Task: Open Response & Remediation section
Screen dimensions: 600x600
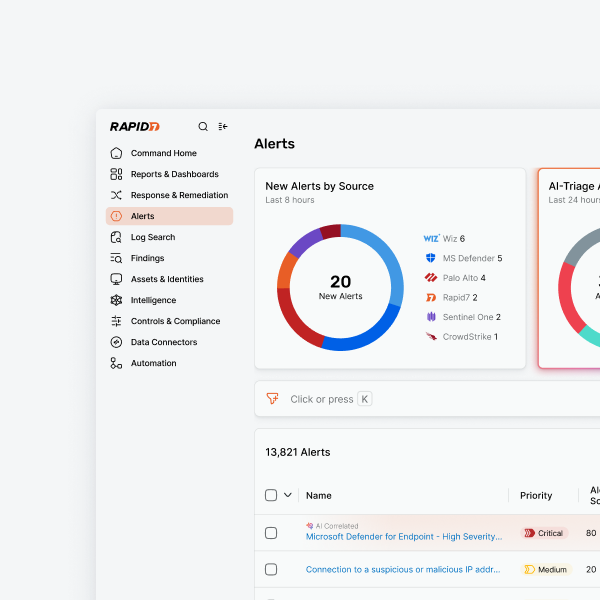Action: point(170,195)
